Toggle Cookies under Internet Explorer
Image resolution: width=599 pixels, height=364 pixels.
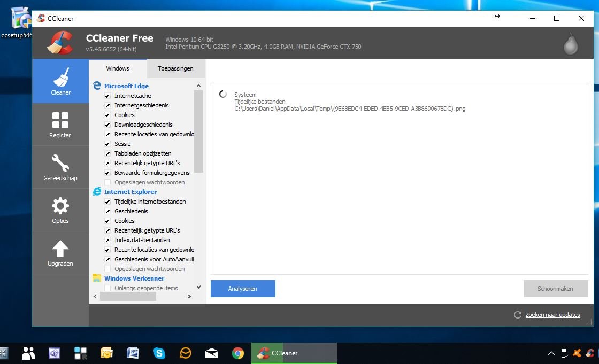click(x=107, y=220)
